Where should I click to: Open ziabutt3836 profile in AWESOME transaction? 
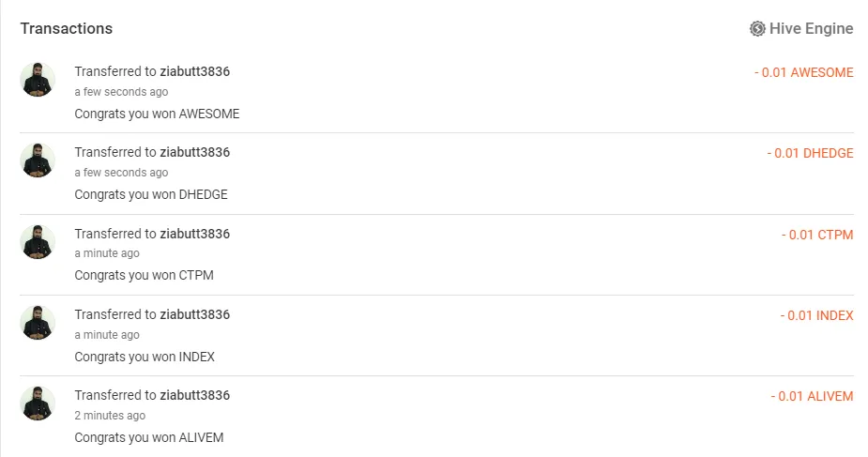click(195, 71)
